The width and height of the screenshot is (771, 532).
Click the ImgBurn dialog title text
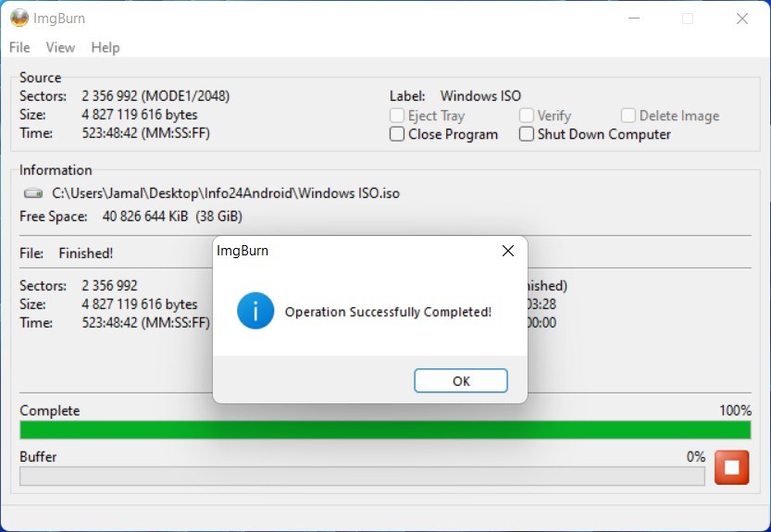click(x=242, y=251)
